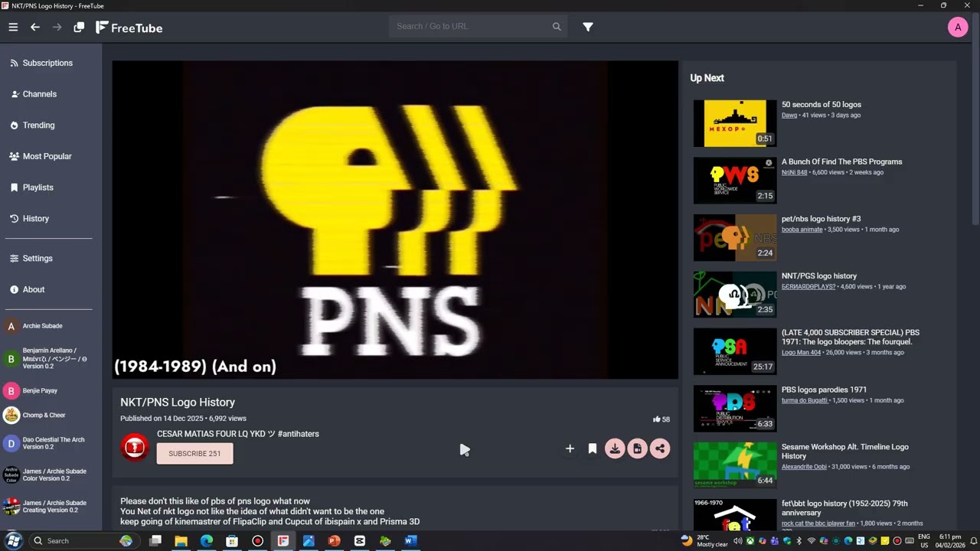Open taskbar volume speaker icon
Screen dimensions: 980x551
click(737, 541)
